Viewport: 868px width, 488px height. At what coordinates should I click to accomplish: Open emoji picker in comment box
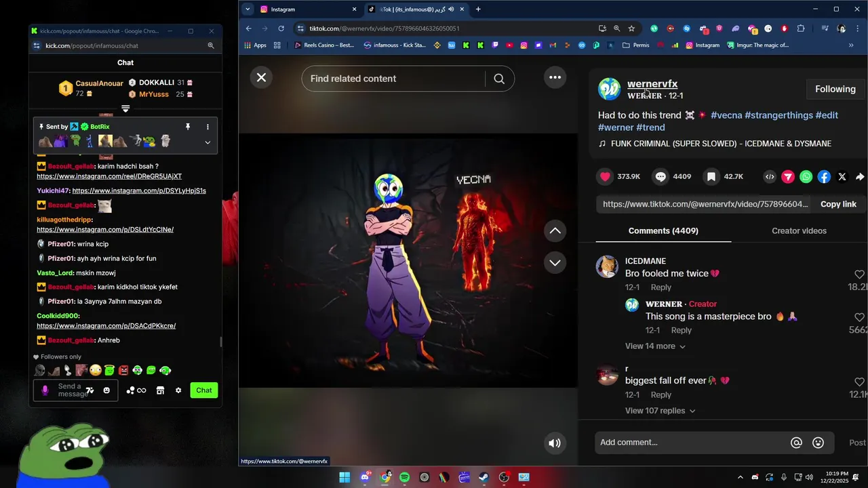coord(818,443)
